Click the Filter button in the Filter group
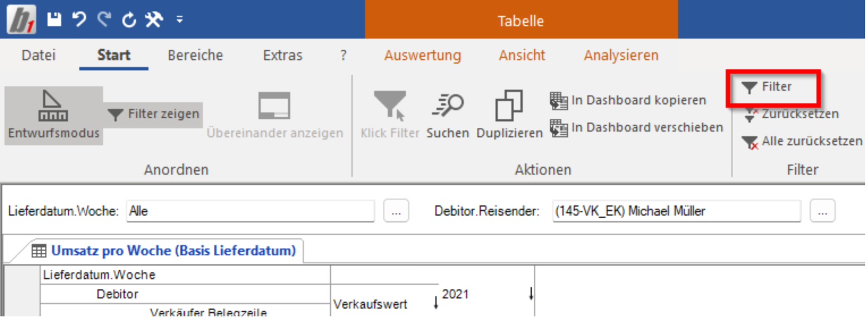 click(x=766, y=87)
